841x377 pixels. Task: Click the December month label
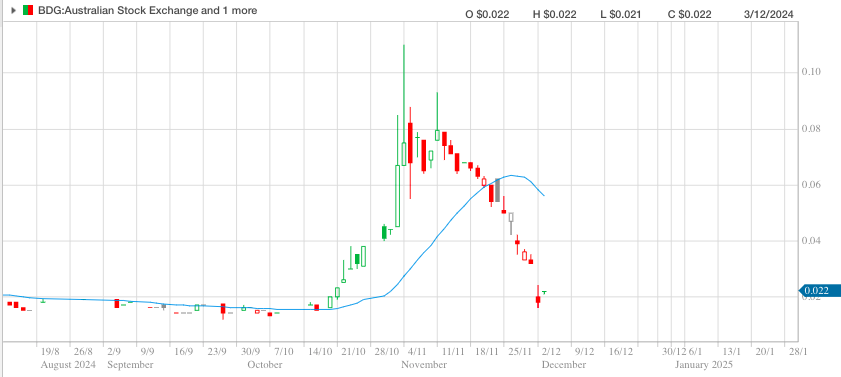click(564, 365)
